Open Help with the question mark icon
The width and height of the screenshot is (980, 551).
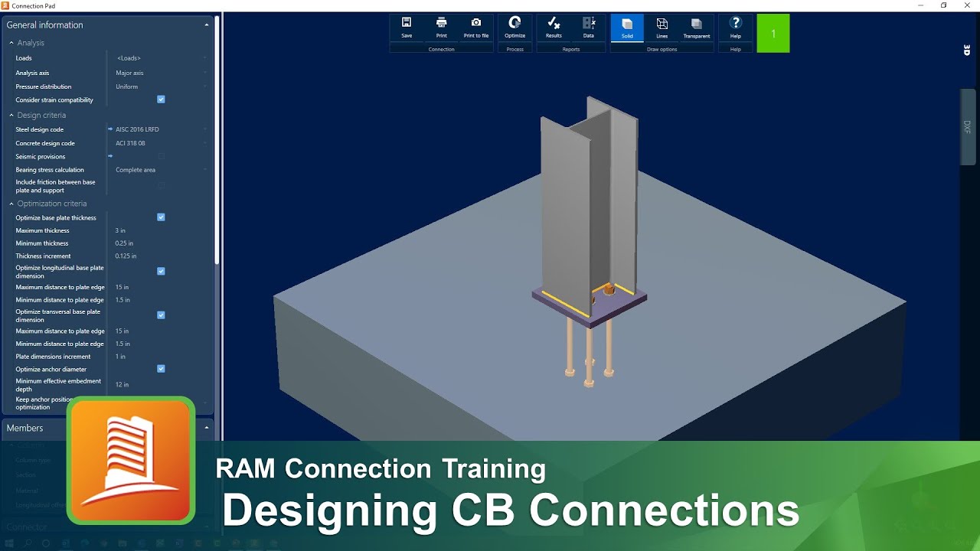pyautogui.click(x=736, y=27)
